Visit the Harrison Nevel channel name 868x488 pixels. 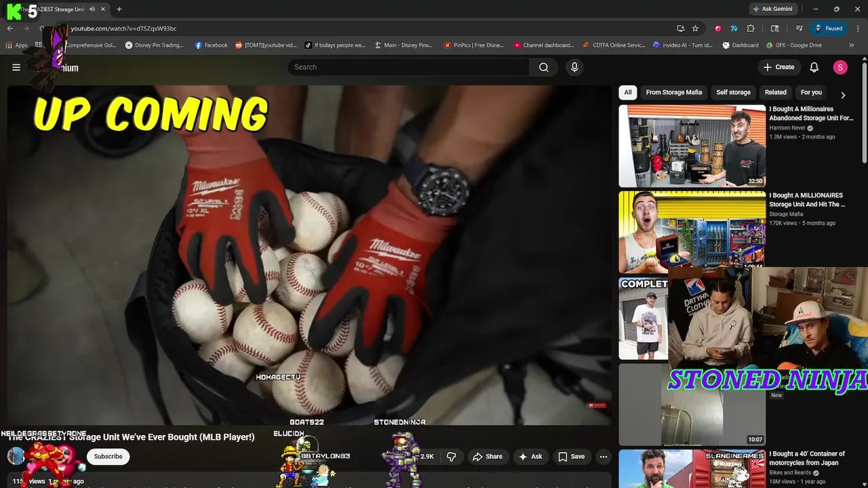point(787,128)
